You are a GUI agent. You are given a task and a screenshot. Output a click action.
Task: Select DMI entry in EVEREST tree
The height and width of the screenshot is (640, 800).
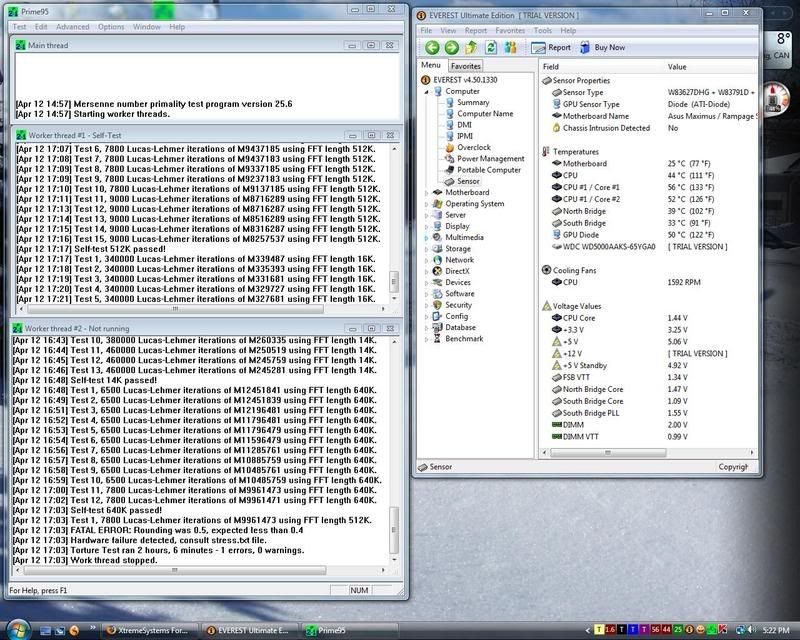pyautogui.click(x=464, y=125)
